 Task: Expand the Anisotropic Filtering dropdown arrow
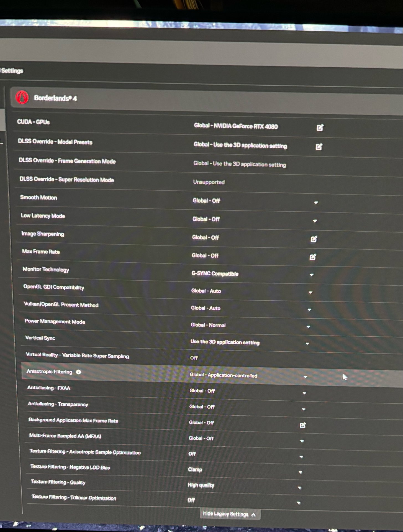pyautogui.click(x=305, y=377)
